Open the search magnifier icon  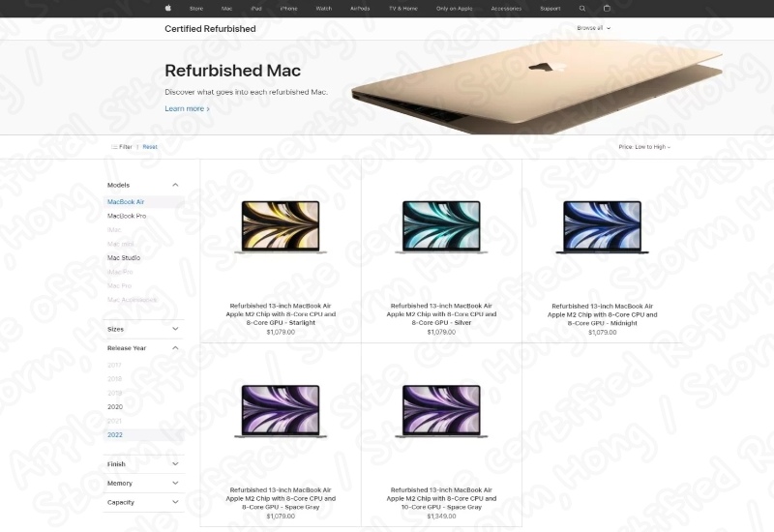pyautogui.click(x=582, y=9)
